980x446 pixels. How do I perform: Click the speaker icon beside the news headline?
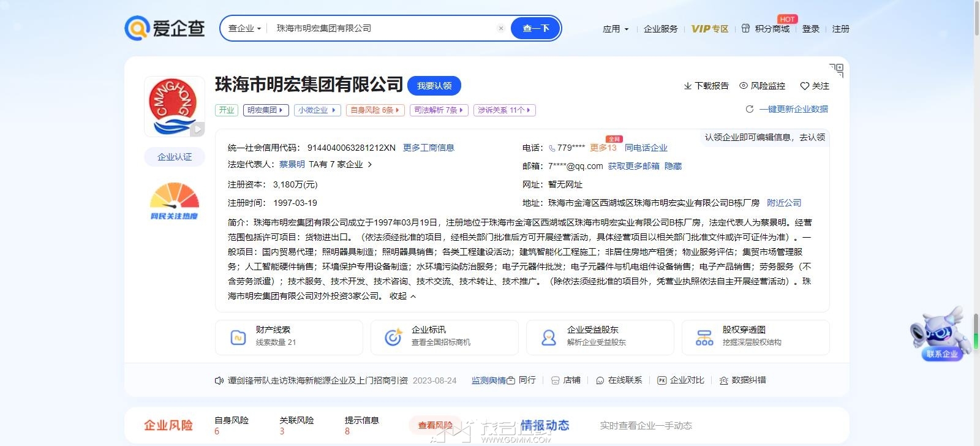point(219,380)
